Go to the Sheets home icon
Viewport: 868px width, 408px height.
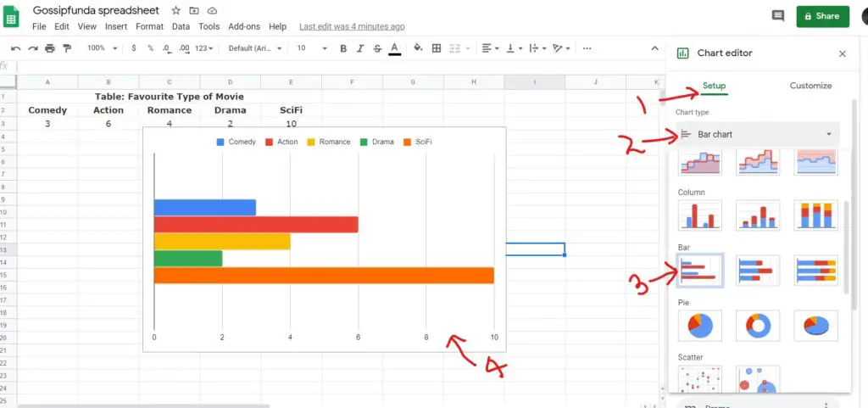(x=11, y=17)
